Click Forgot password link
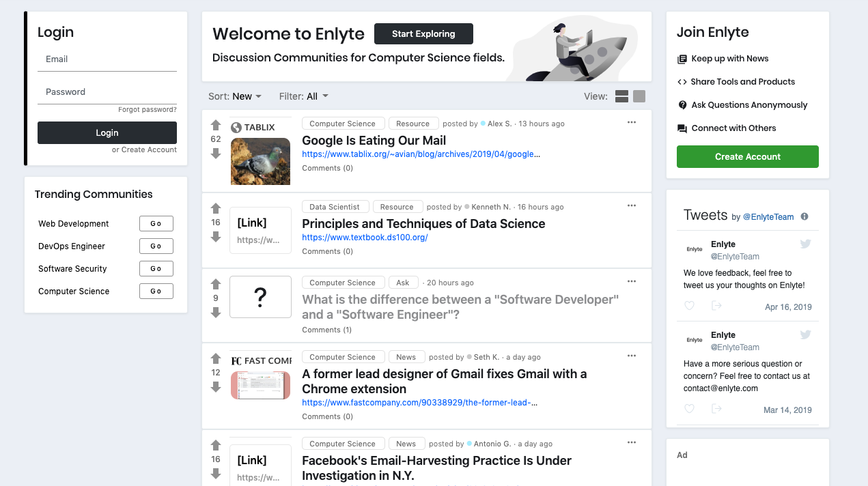This screenshot has height=486, width=868. [x=148, y=109]
